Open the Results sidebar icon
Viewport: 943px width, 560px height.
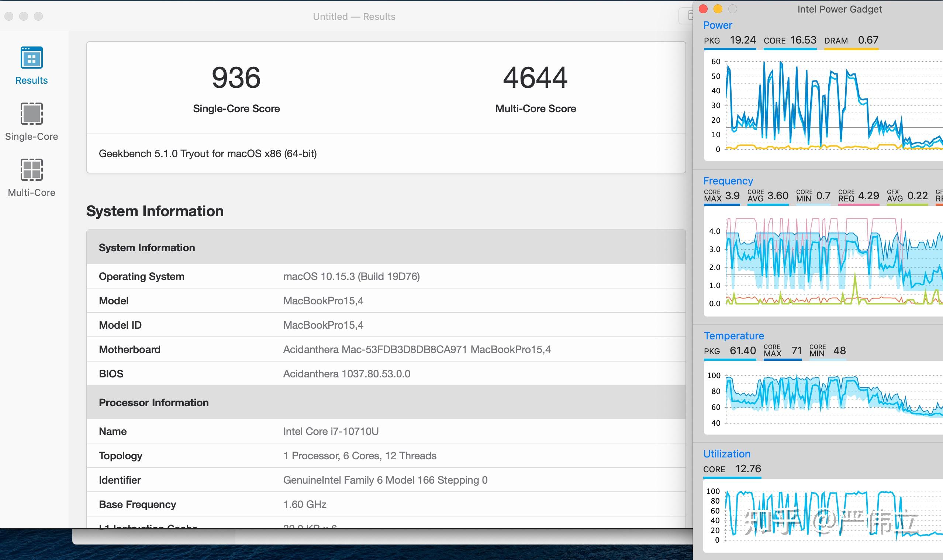coord(31,57)
